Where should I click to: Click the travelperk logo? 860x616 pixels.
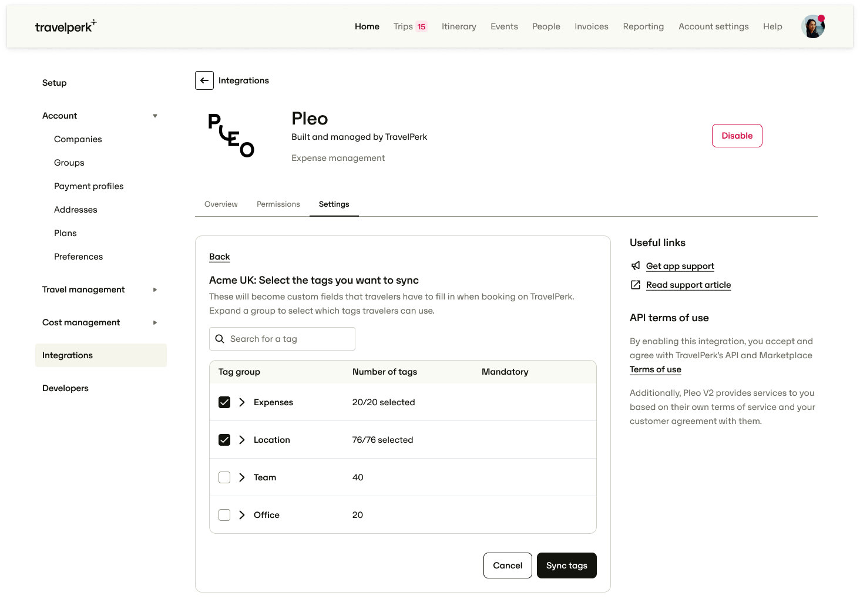click(x=66, y=26)
